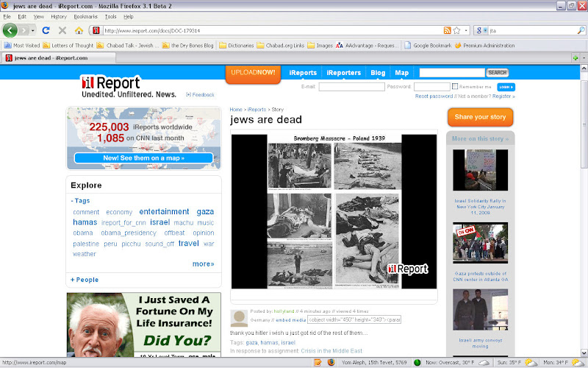588x368 pixels.
Task: Click the LOGIN button
Action: [x=506, y=87]
